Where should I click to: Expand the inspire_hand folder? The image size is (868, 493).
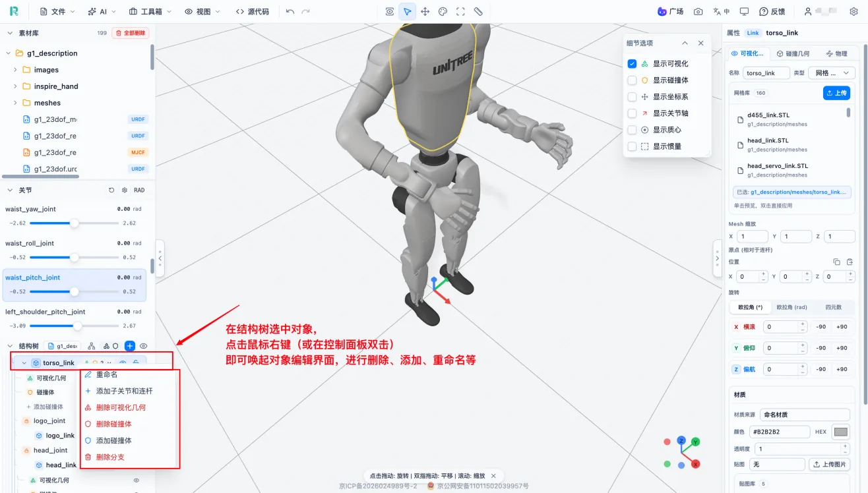15,86
